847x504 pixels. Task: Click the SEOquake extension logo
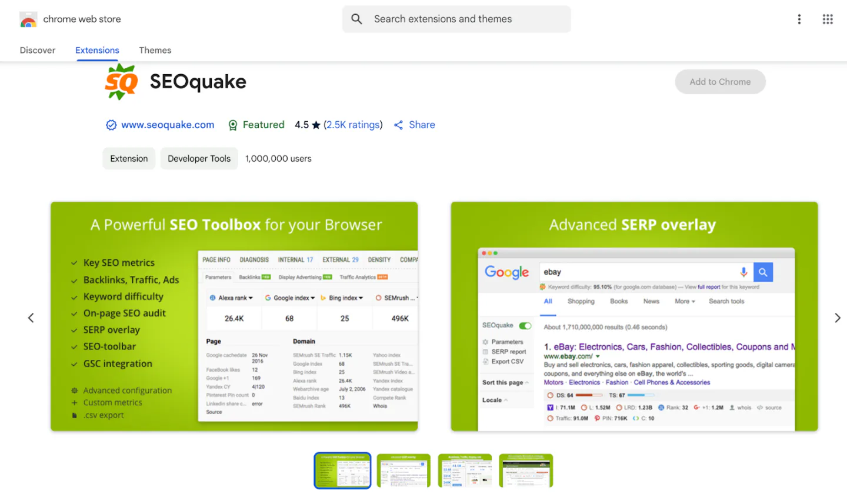pos(122,82)
